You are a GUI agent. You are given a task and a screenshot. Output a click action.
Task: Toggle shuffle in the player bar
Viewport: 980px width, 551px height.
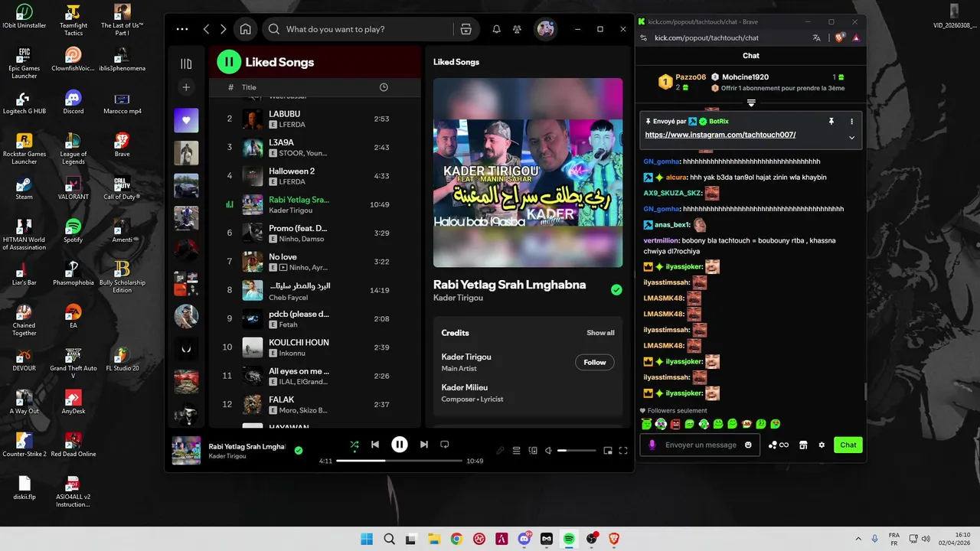click(354, 444)
